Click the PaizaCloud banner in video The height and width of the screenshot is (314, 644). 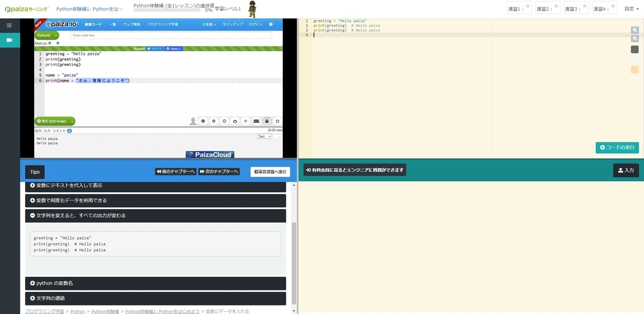click(210, 154)
